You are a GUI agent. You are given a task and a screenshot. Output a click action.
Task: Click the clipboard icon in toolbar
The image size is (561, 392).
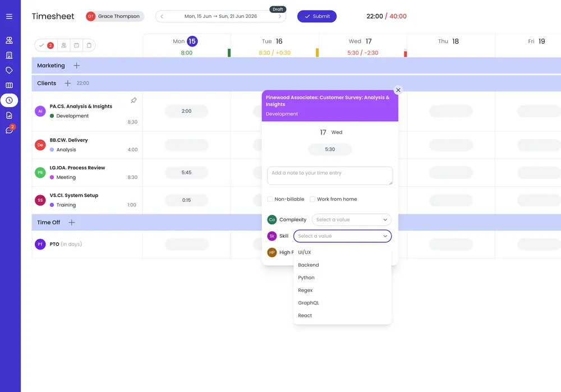(x=89, y=45)
